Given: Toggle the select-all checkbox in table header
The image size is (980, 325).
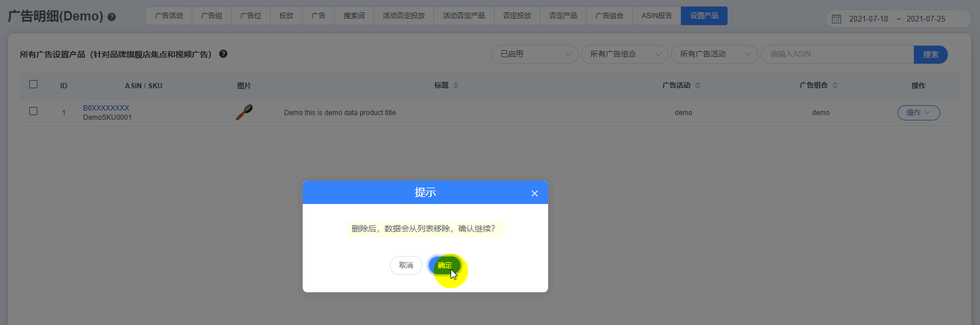Looking at the screenshot, I should pyautogui.click(x=33, y=84).
